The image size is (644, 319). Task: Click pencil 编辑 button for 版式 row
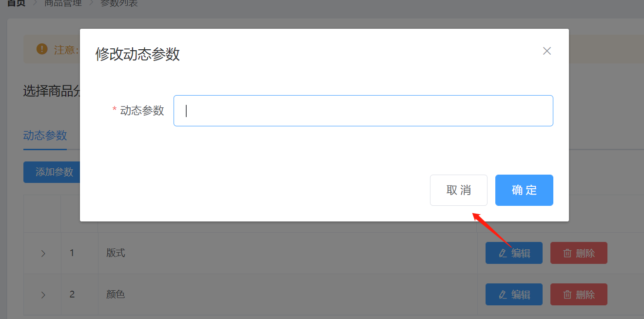[x=514, y=253]
